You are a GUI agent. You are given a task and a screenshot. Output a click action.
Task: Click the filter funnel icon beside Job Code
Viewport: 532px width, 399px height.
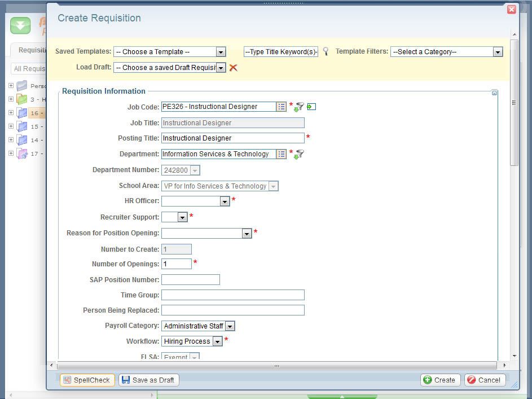point(299,107)
